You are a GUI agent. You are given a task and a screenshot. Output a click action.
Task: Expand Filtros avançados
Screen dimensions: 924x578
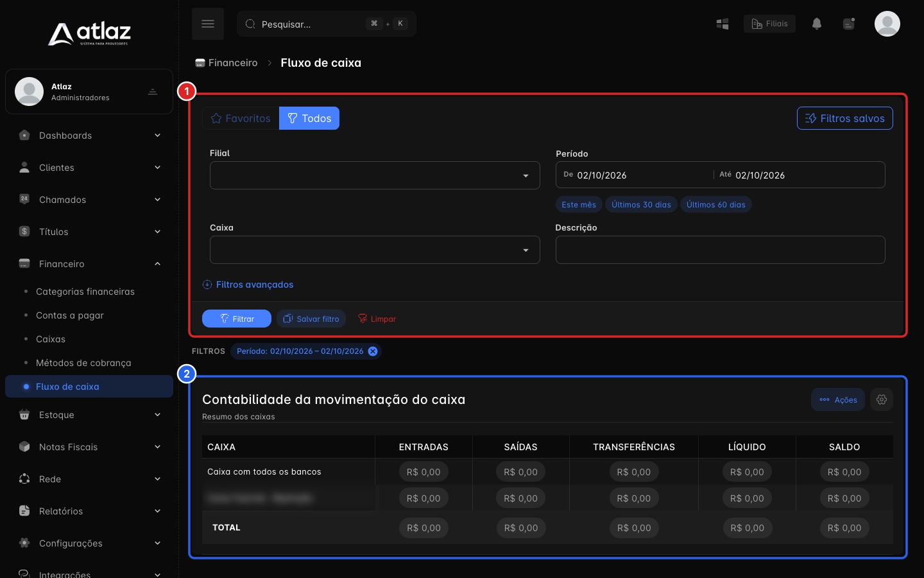[248, 285]
